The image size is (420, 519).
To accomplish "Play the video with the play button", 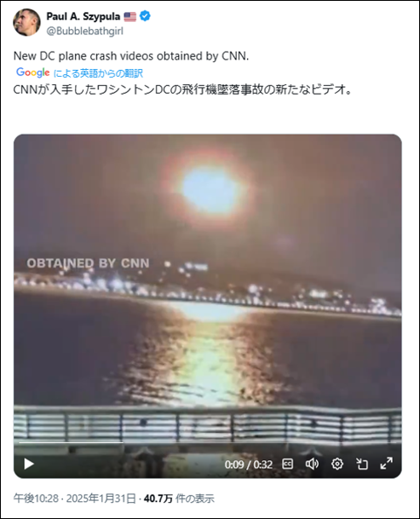I will tap(29, 464).
